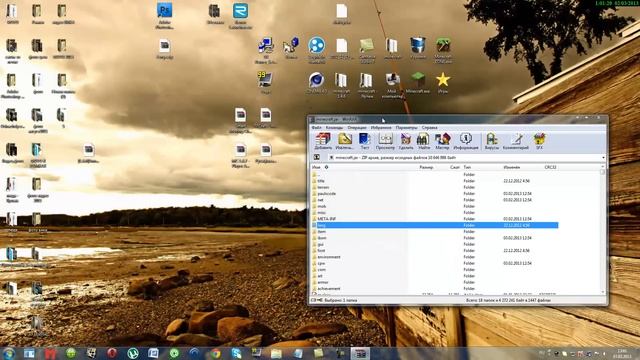The image size is (640, 360).
Task: Click the active WinRAR taskbar button
Action: point(360,353)
